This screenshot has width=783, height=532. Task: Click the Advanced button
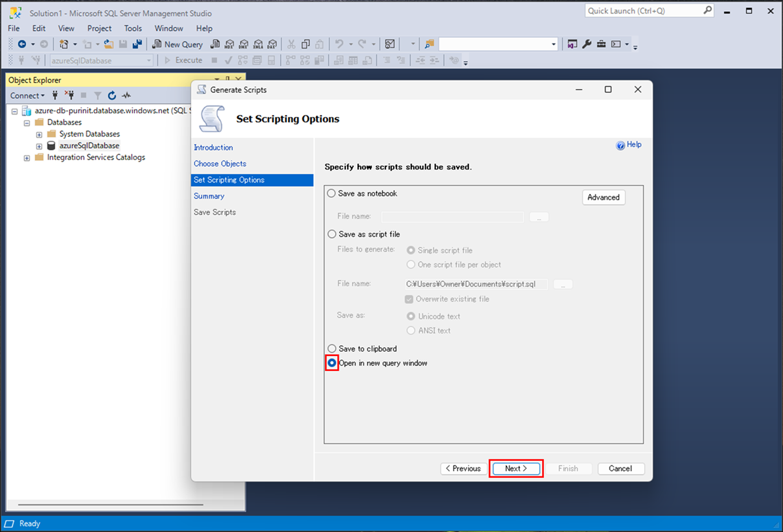click(603, 197)
